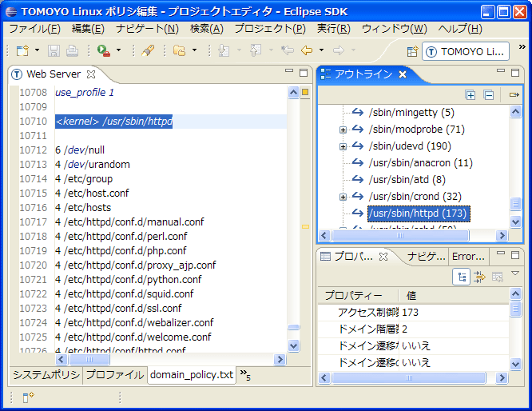Click the editor vertical scrollbar down arrow
The width and height of the screenshot is (532, 411).
point(293,345)
